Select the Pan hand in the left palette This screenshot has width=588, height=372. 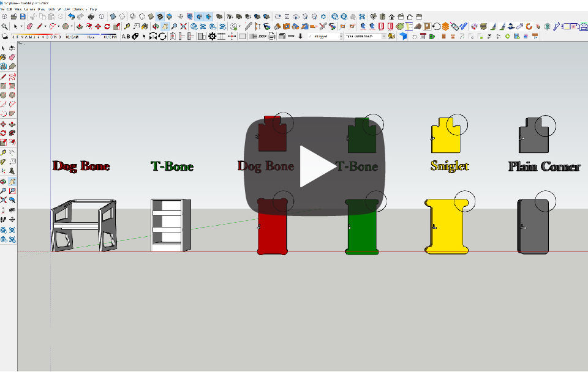click(12, 182)
